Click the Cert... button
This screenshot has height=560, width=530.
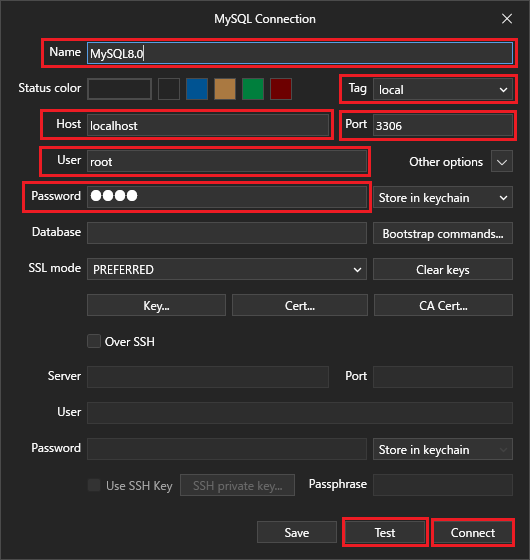point(300,305)
